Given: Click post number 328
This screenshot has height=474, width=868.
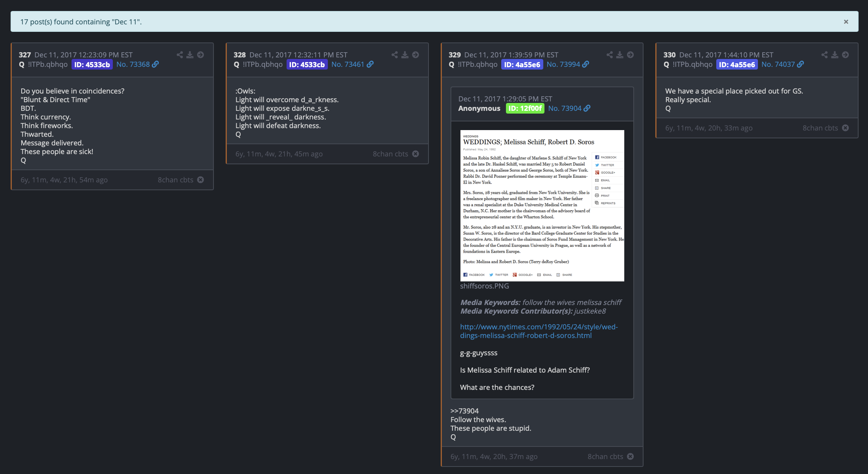Looking at the screenshot, I should [x=240, y=55].
